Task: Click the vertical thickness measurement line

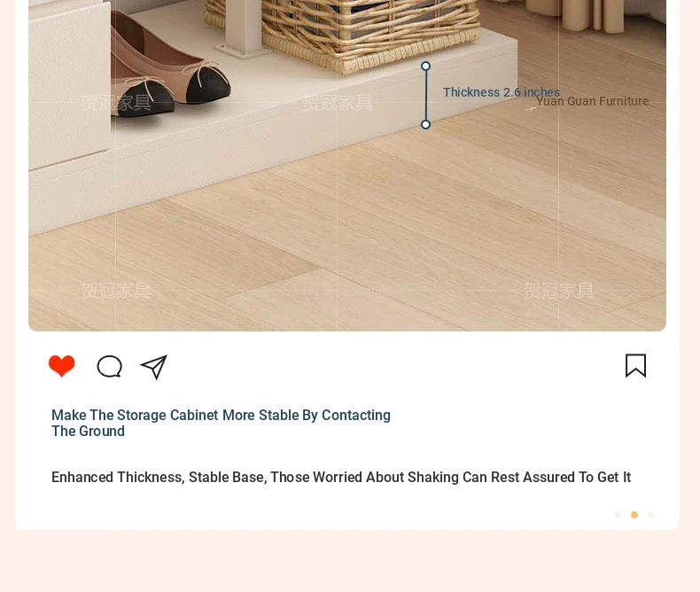Action: click(426, 95)
